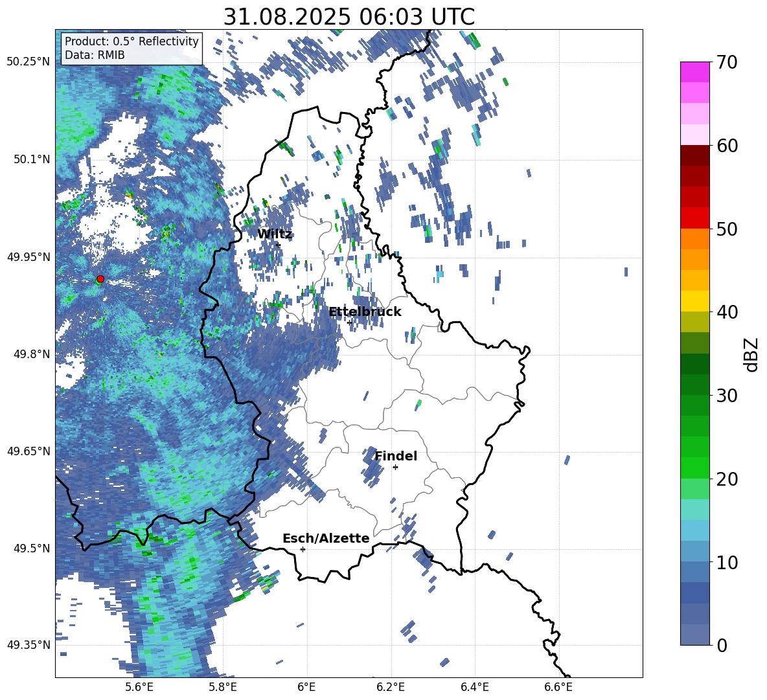Click the latitude label 49.65°N

pyautogui.click(x=29, y=451)
